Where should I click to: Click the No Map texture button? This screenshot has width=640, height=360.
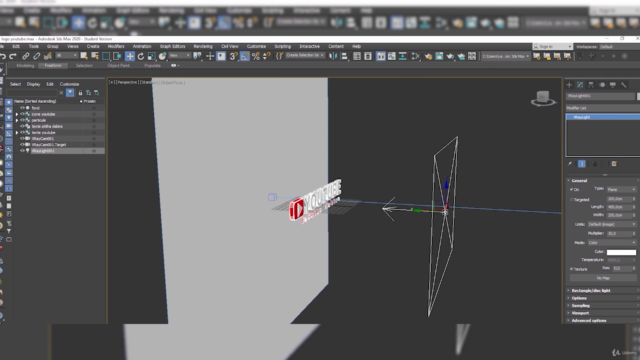tap(603, 278)
